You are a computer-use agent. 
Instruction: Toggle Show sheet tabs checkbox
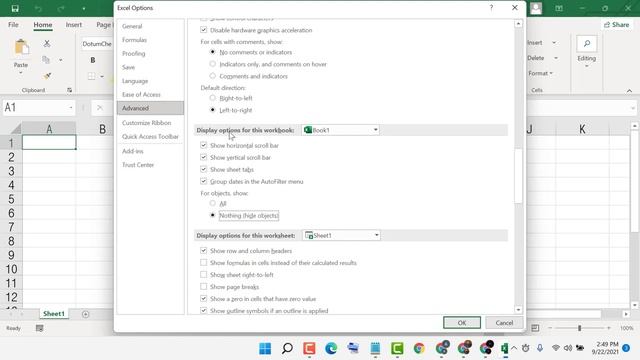coord(203,169)
